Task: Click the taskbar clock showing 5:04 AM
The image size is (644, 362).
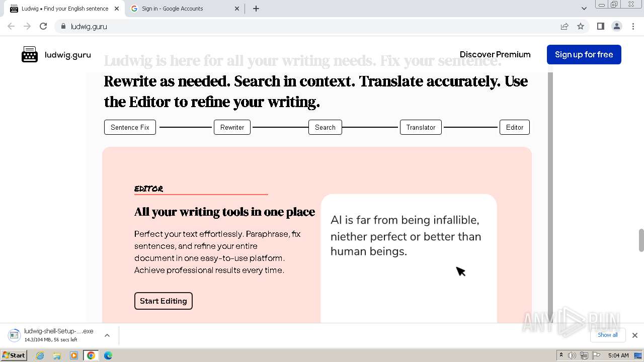Action: [618, 355]
